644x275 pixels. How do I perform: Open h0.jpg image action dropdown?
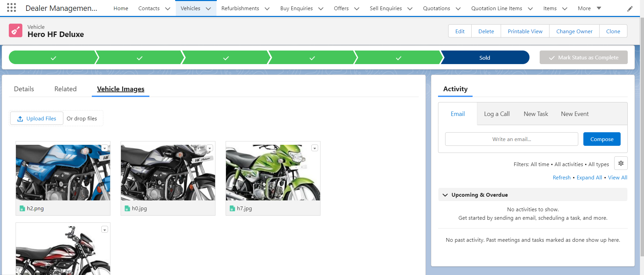tap(210, 148)
